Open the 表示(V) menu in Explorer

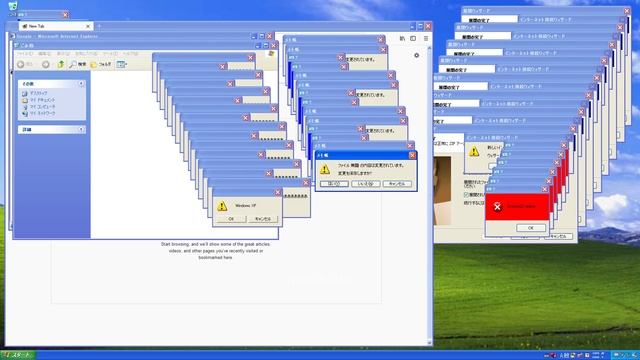(x=63, y=54)
